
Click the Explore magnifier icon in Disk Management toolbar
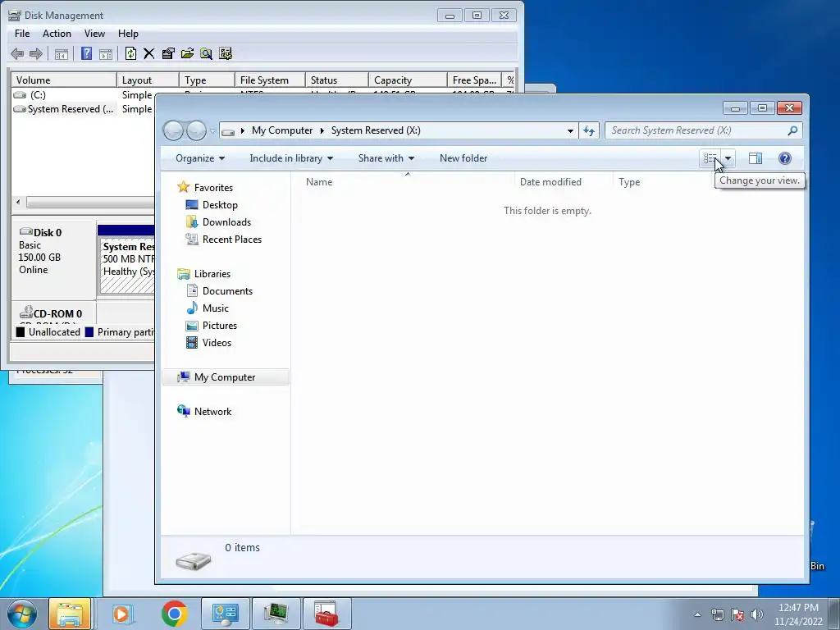pyautogui.click(x=206, y=53)
